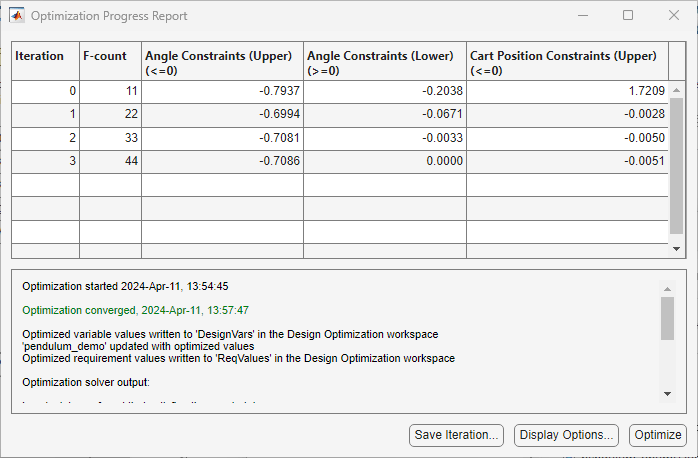Viewport: 698px width, 458px height.
Task: Close the Optimization Progress Report window
Action: pos(674,16)
